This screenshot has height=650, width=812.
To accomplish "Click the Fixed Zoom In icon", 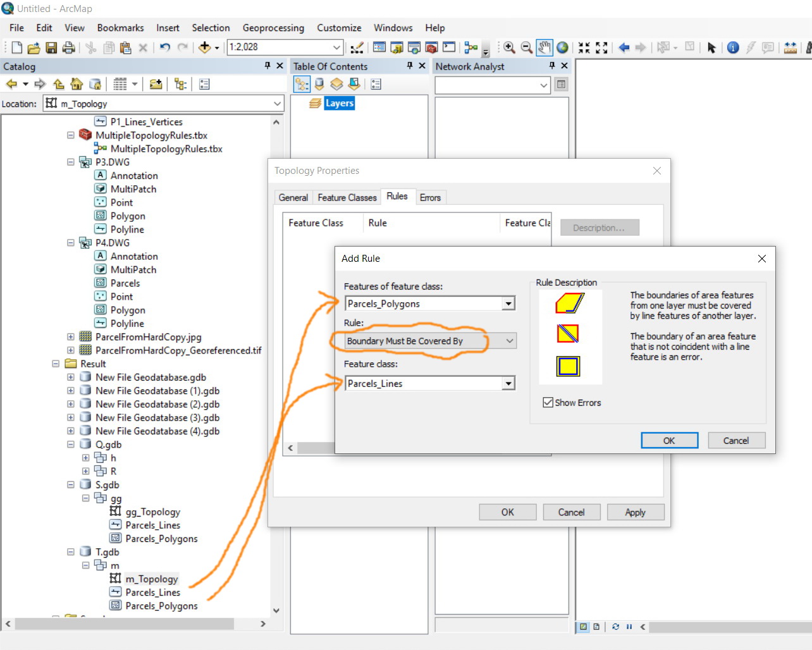I will 584,47.
